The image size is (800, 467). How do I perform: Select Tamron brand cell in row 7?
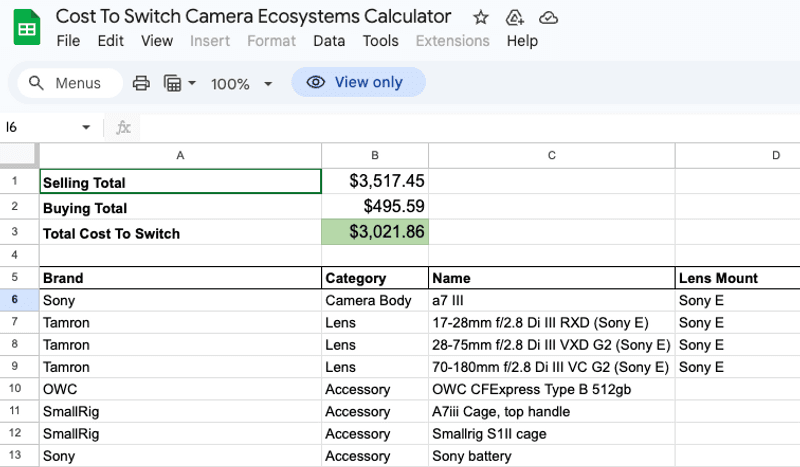click(181, 323)
